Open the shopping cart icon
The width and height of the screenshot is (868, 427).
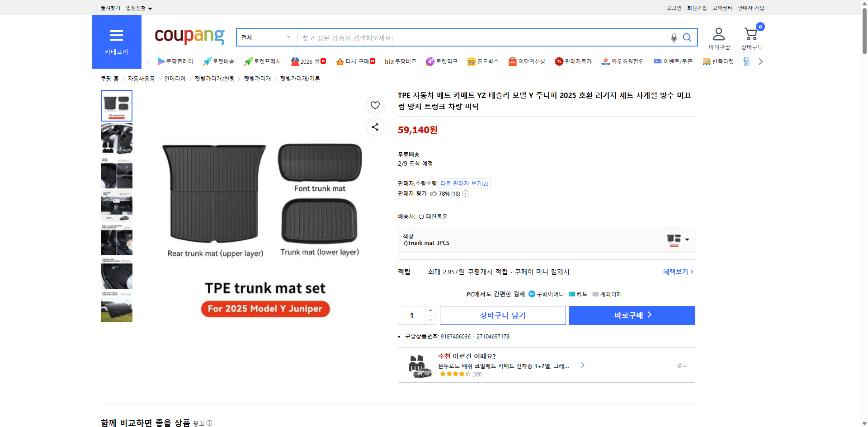coord(751,34)
